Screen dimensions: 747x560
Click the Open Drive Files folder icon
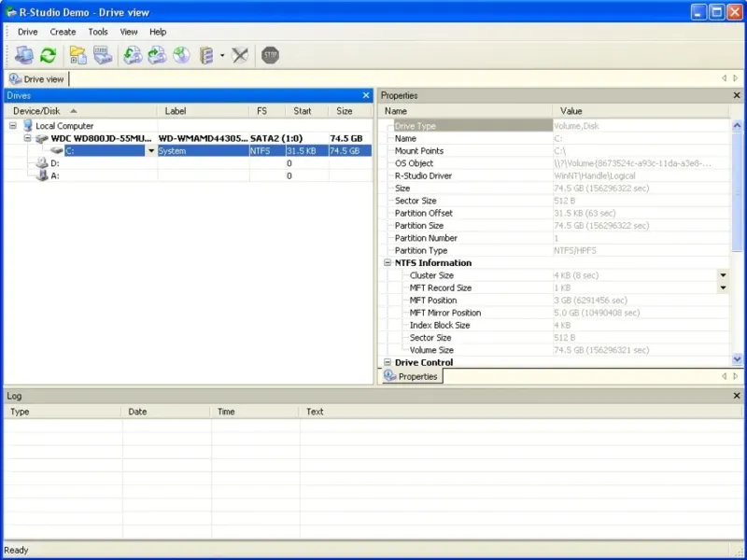78,56
